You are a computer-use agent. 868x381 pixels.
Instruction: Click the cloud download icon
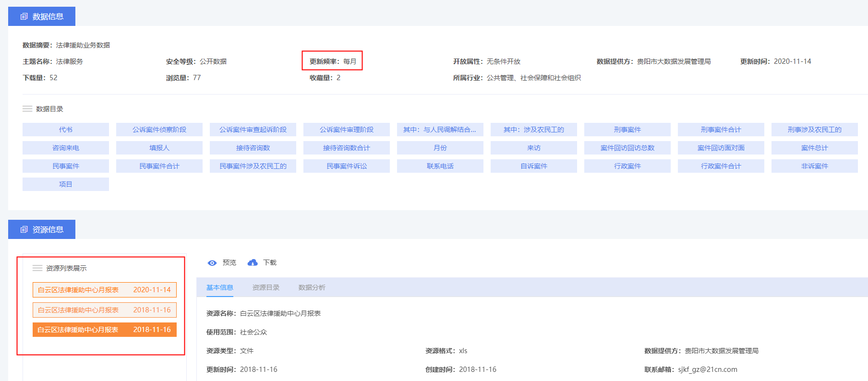(253, 262)
